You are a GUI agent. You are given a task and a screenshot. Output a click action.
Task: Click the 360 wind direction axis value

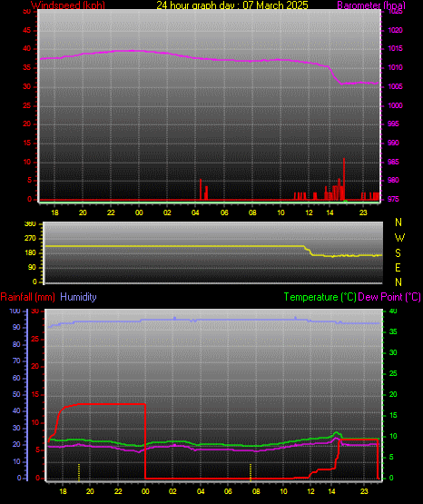[x=30, y=223]
